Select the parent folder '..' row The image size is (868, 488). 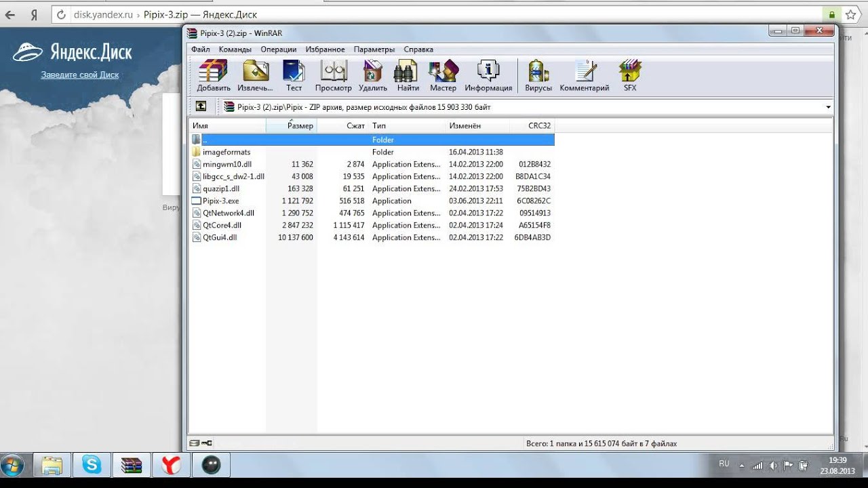(x=372, y=140)
